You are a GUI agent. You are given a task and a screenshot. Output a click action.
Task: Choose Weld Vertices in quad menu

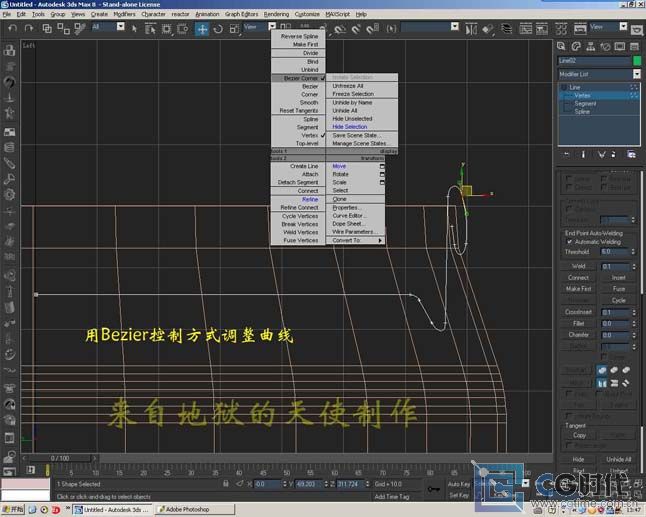(x=298, y=232)
